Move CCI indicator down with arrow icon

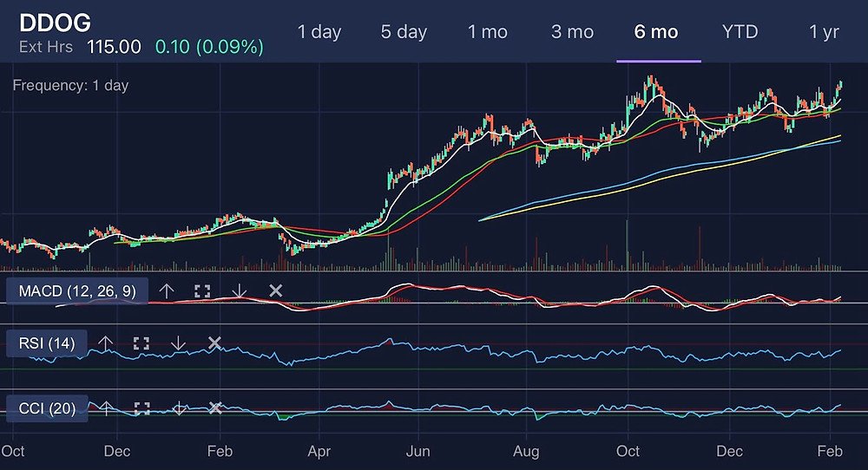point(179,408)
